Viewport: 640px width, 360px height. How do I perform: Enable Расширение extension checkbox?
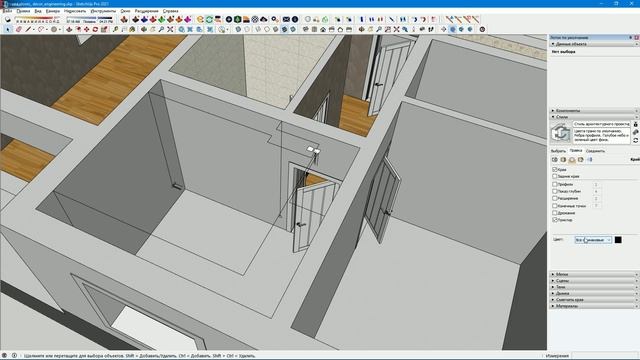coord(555,198)
